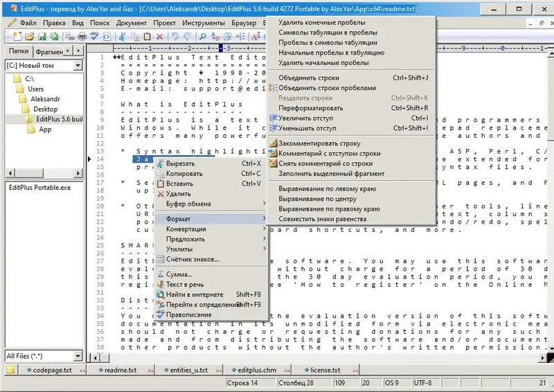Image resolution: width=554 pixels, height=392 pixels.
Task: Click the UTF-8 encoding status bar field
Action: pyautogui.click(x=425, y=383)
